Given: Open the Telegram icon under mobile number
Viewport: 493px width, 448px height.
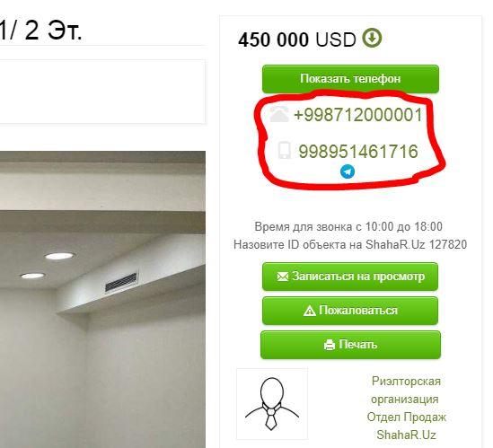Looking at the screenshot, I should 348,171.
